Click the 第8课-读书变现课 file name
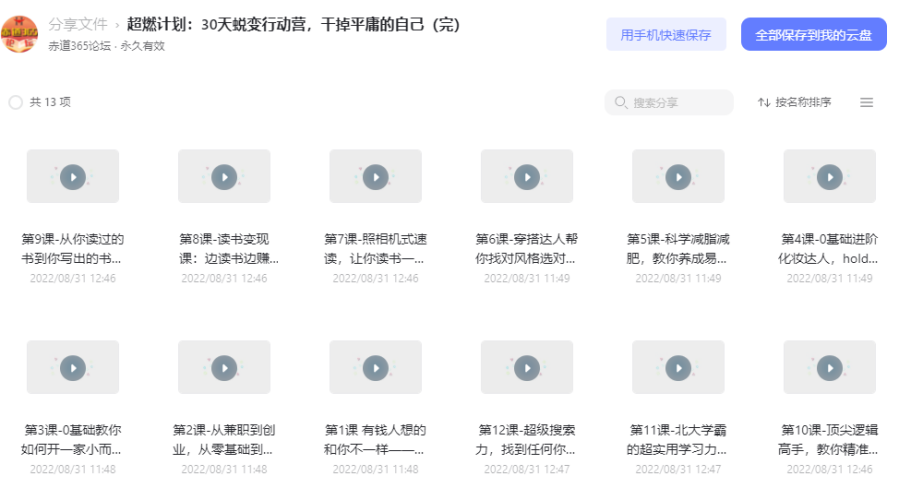The height and width of the screenshot is (500, 911). 229,249
